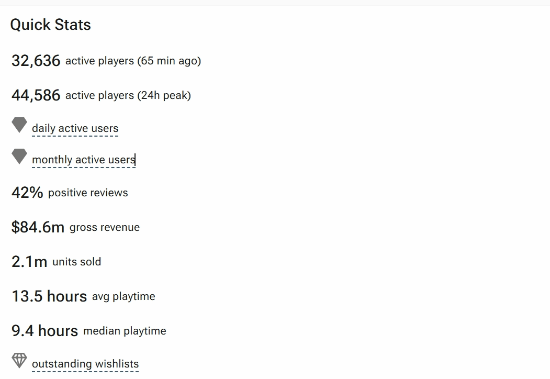Click the outlined diamond icon beside outstanding wishlists
550x379 pixels.
[19, 360]
